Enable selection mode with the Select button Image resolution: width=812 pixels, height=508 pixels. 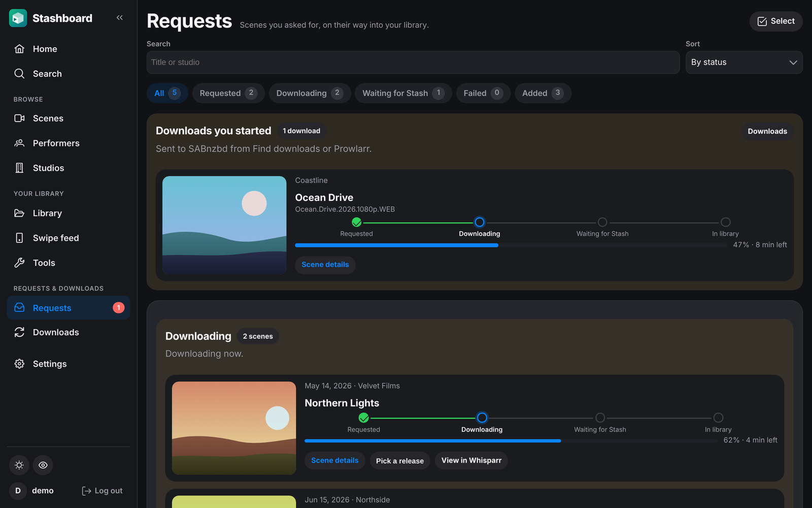click(x=776, y=21)
